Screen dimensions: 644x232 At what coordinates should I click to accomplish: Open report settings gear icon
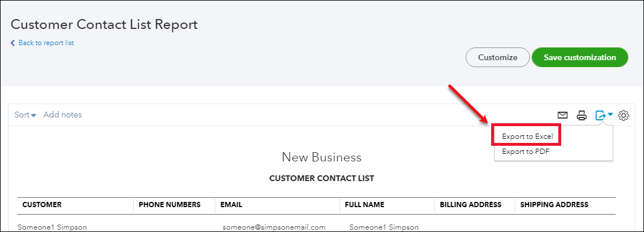click(x=624, y=115)
